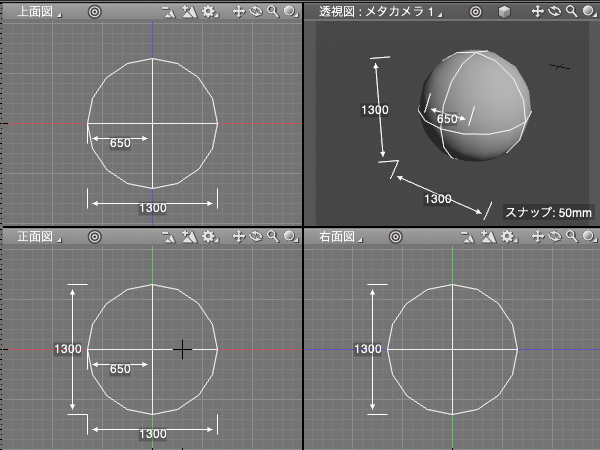Click the gear settings icon in top view
This screenshot has width=600, height=450.
tap(208, 12)
